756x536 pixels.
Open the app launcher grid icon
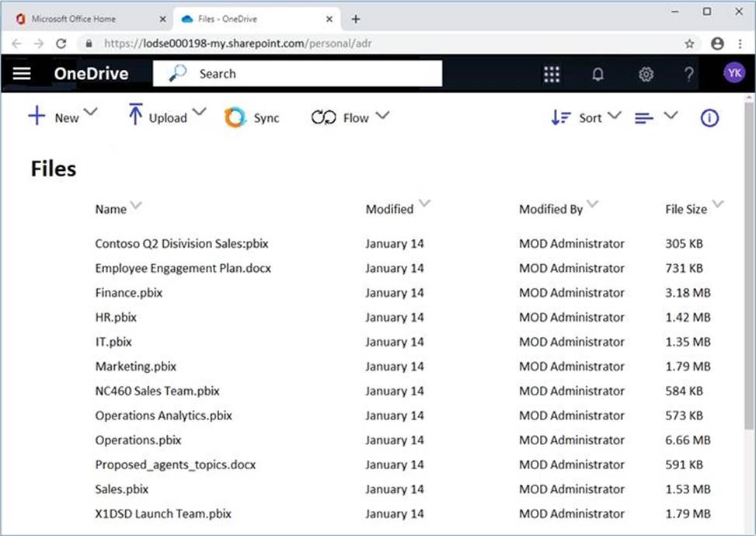(x=552, y=74)
